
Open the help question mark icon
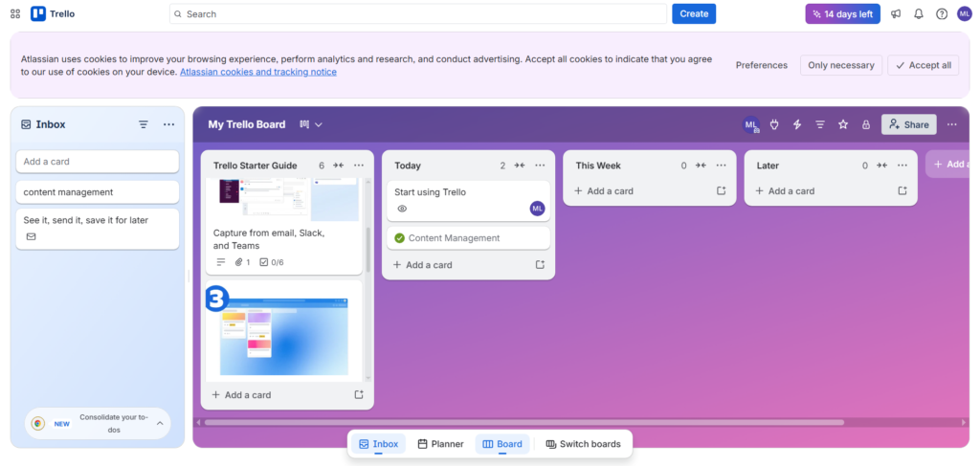(x=942, y=13)
